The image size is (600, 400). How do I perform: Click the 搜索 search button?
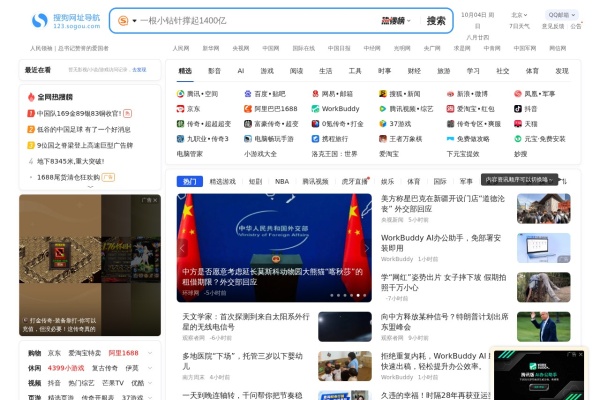436,21
